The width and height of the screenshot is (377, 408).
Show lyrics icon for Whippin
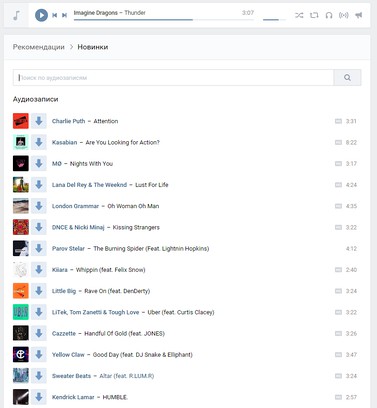[x=338, y=270]
